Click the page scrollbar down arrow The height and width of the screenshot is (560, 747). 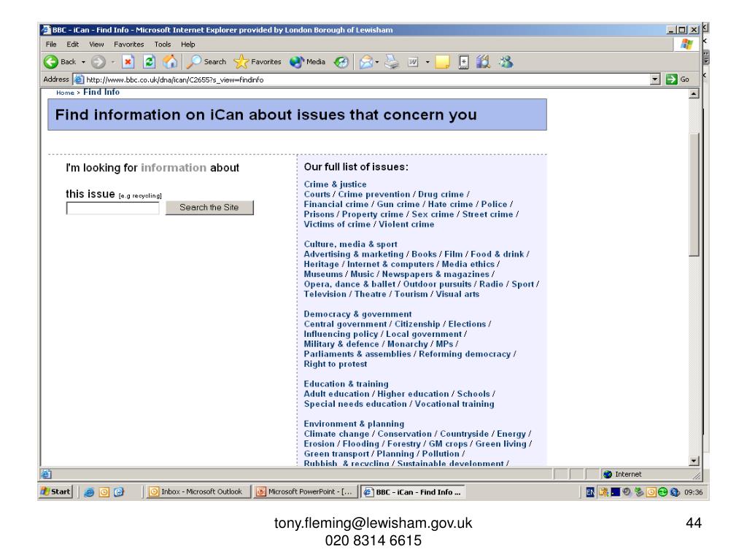(x=694, y=461)
